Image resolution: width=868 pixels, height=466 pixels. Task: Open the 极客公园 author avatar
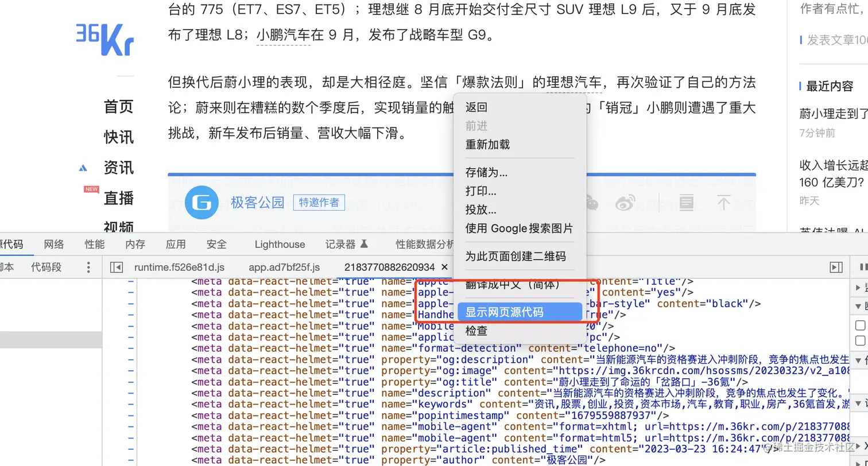point(202,203)
